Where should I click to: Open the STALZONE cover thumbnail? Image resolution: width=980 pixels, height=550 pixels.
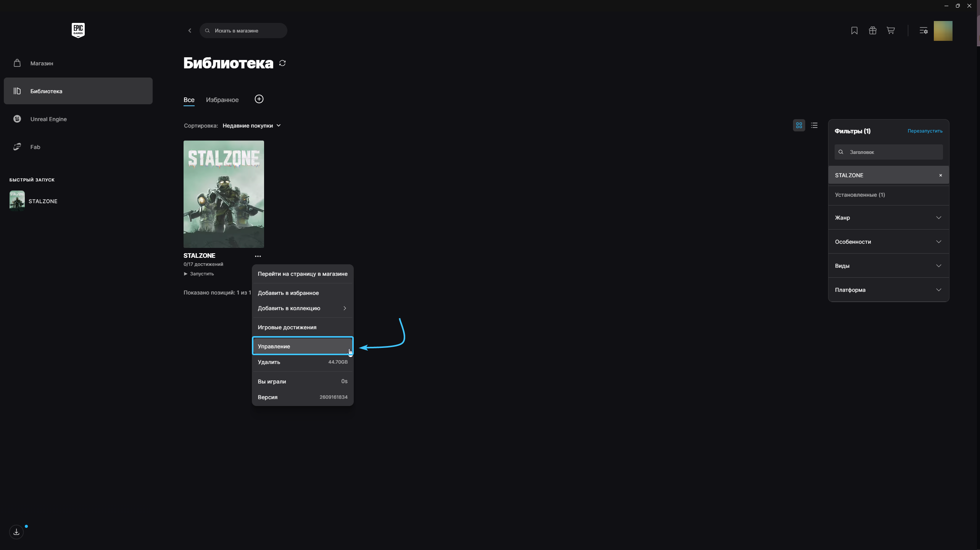click(x=224, y=194)
